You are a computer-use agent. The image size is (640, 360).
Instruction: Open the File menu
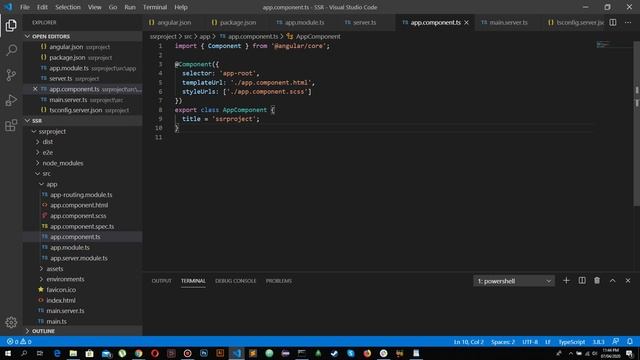25,7
